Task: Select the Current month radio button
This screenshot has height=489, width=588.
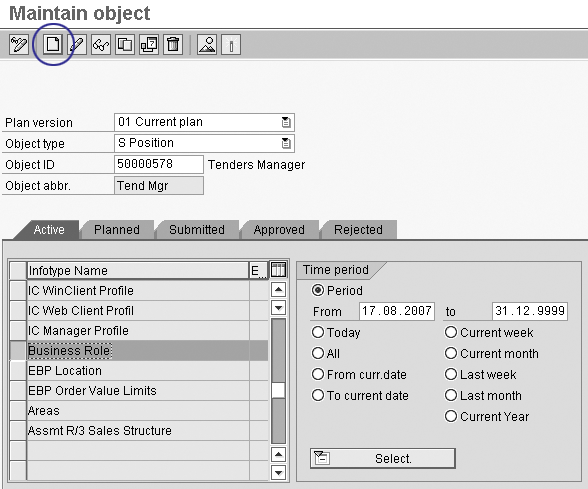Action: (x=451, y=353)
